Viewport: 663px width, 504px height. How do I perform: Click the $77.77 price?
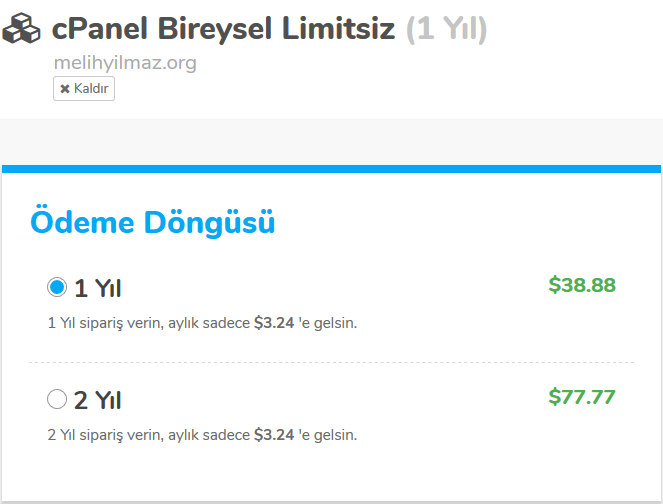click(x=582, y=397)
